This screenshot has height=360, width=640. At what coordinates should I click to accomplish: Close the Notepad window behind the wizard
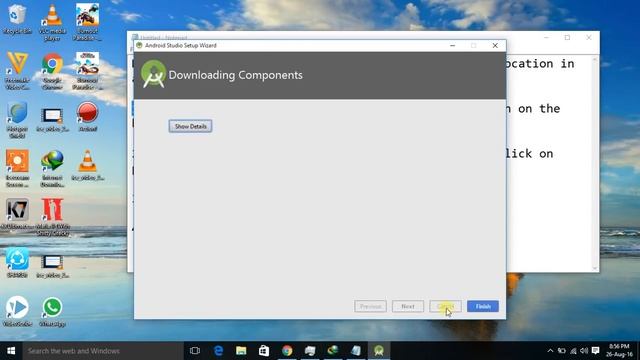pos(589,38)
